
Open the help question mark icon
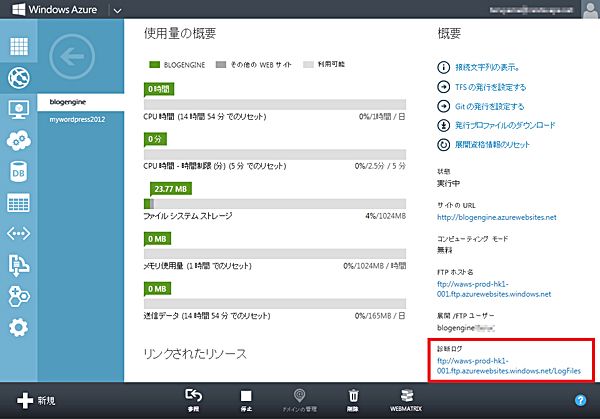point(580,400)
